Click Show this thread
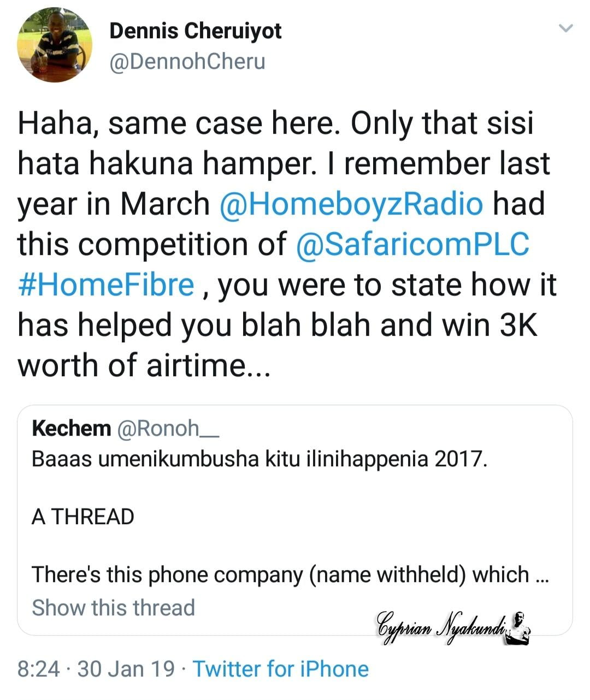 (x=113, y=607)
